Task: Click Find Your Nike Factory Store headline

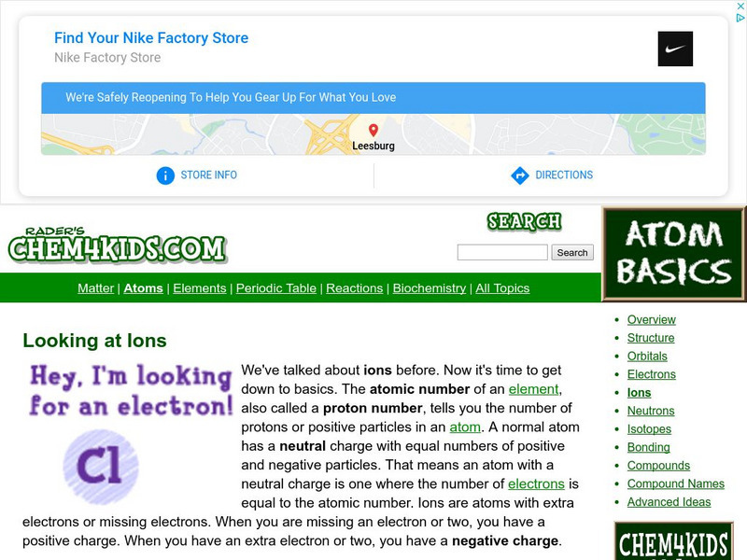Action: pos(151,37)
